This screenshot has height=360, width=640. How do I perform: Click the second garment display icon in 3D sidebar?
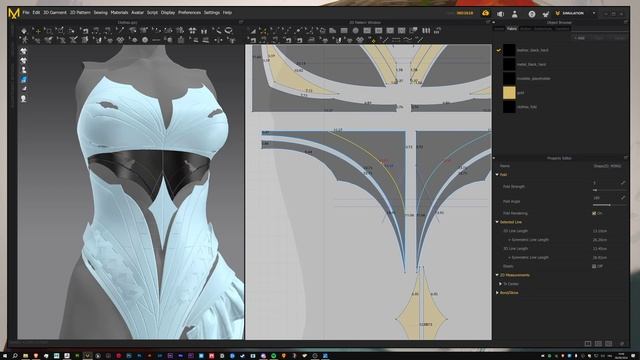[24, 61]
